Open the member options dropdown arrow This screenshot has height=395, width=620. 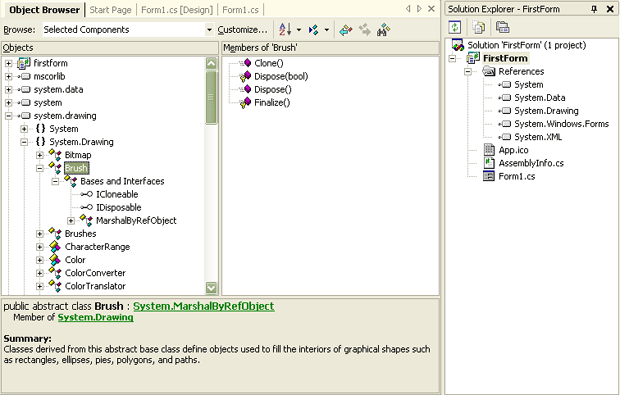pos(327,30)
